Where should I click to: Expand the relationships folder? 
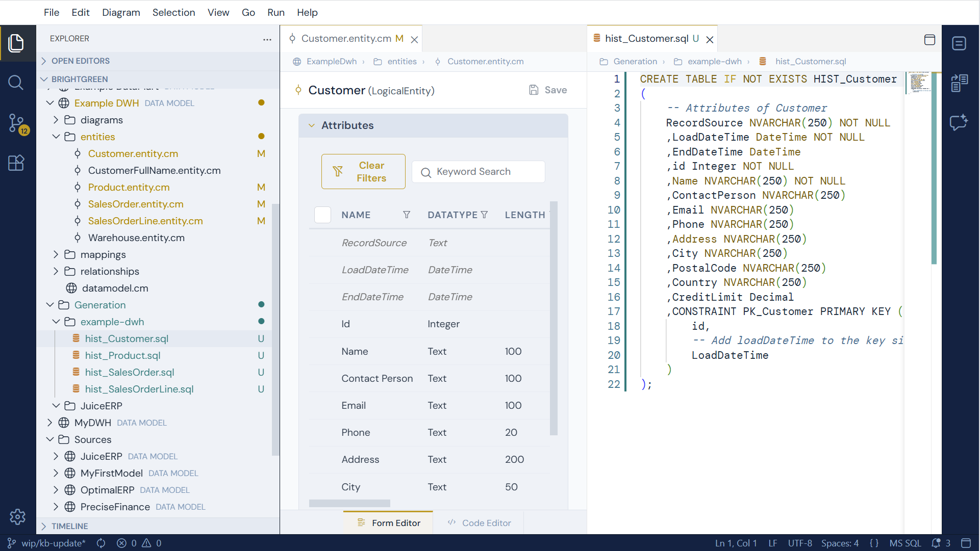point(56,271)
